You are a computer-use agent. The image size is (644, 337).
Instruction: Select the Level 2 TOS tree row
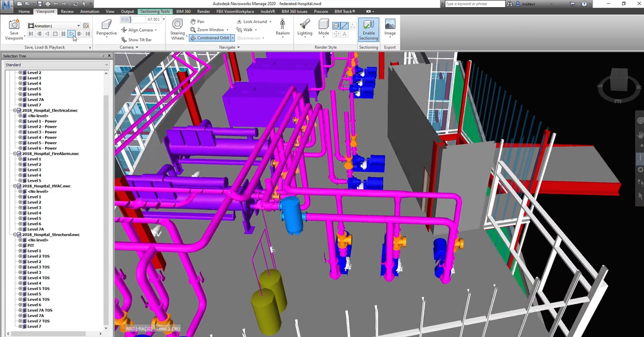click(x=39, y=256)
